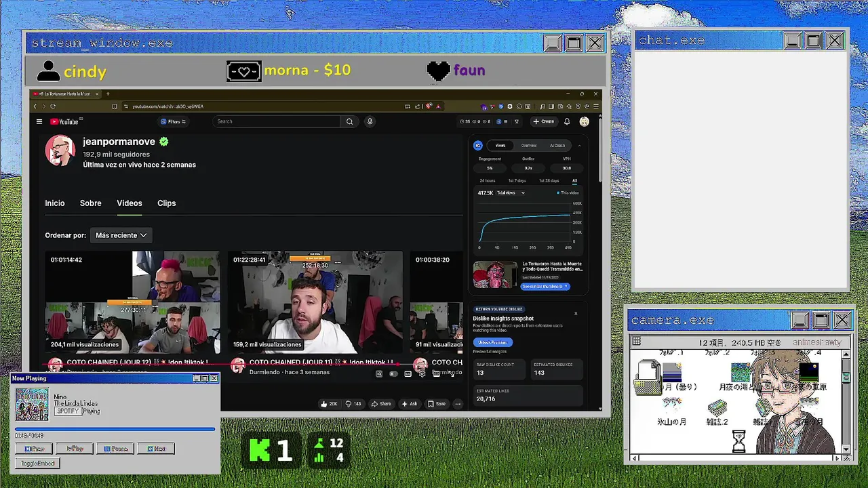Select the Overview tab in analytics panel
This screenshot has height=488, width=868.
[x=529, y=145]
